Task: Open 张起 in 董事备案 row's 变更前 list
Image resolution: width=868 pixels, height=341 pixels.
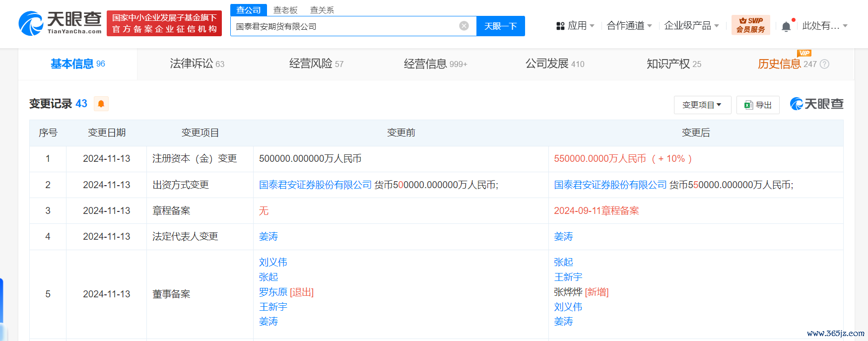Action: [268, 277]
